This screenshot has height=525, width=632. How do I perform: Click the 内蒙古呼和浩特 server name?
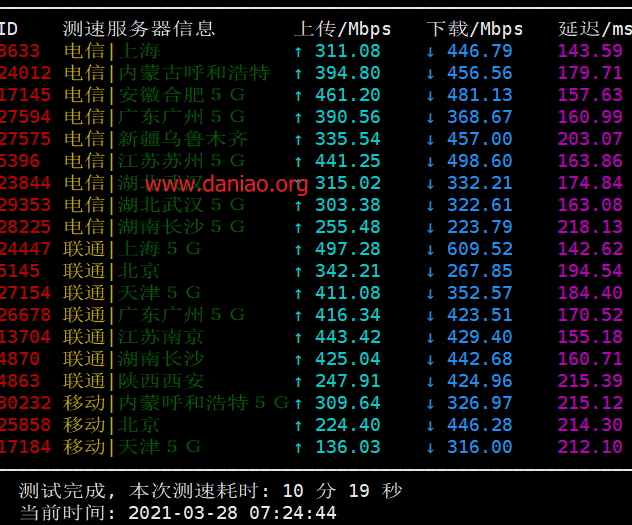point(194,73)
